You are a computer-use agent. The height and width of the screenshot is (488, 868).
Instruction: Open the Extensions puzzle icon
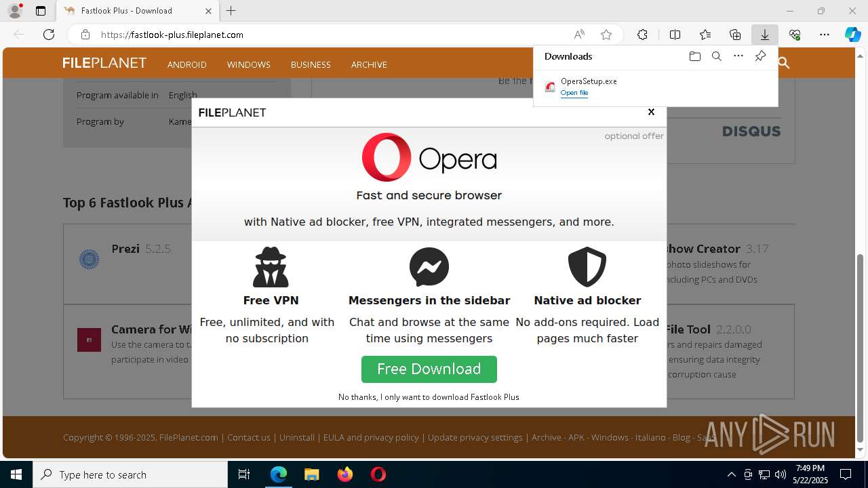pos(642,35)
